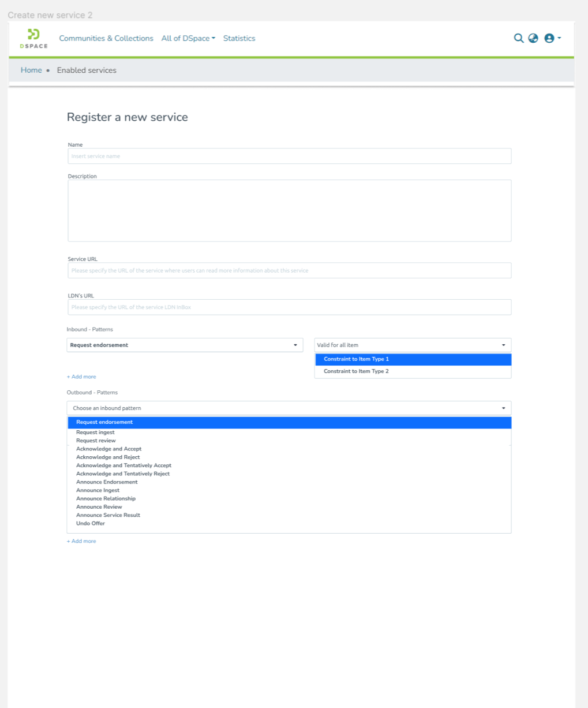Screen dimensions: 588x708
Task: Focus the Description text area
Action: (x=289, y=210)
